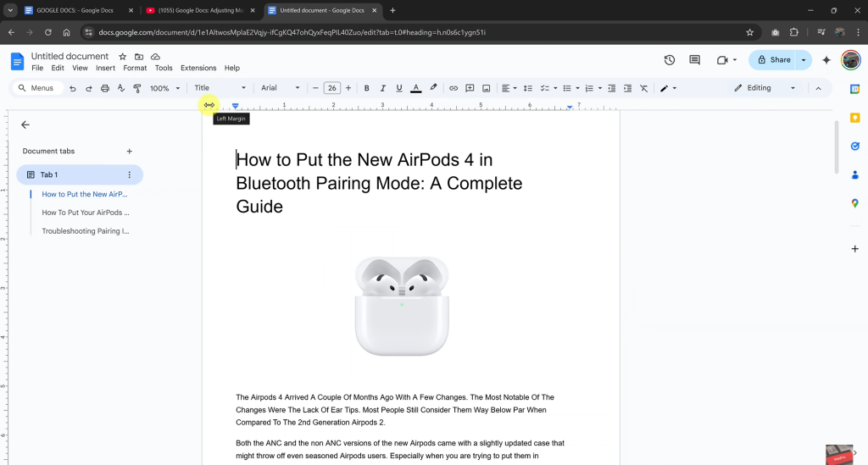This screenshot has width=868, height=465.
Task: Open the Title paragraph style dropdown
Action: point(220,88)
